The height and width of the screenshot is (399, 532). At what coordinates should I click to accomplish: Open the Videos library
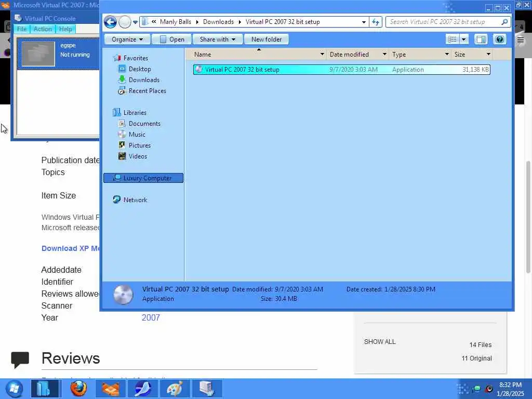point(137,156)
